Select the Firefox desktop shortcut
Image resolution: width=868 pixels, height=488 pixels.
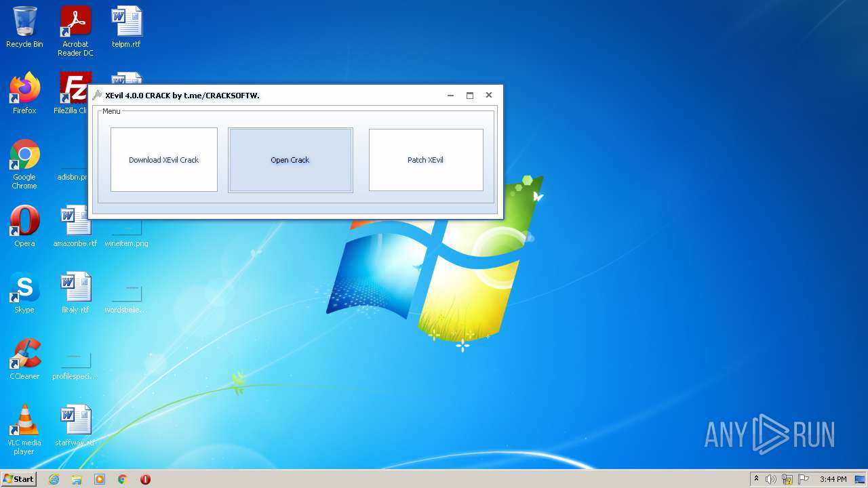(24, 94)
